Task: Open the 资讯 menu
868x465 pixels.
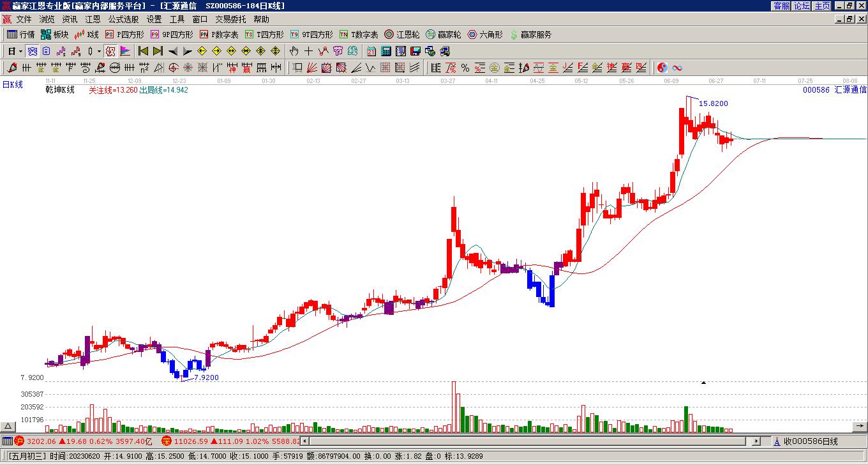Action: (x=70, y=20)
